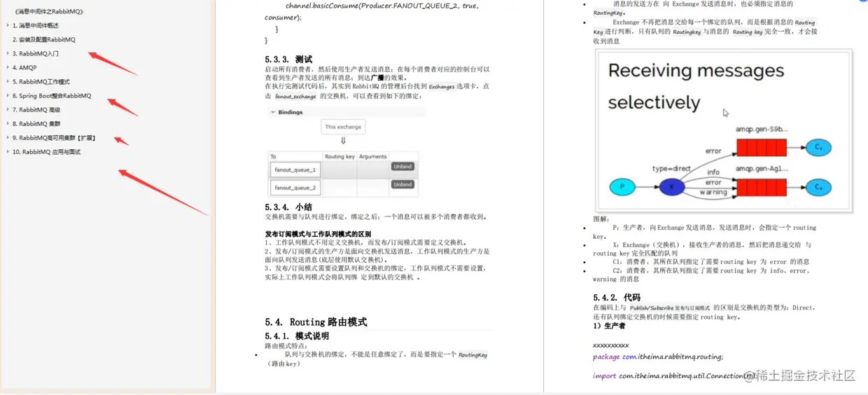The width and height of the screenshot is (868, 395).
Task: Expand the '7. RabbitMQ 高级' bookmark arrow
Action: click(8, 110)
